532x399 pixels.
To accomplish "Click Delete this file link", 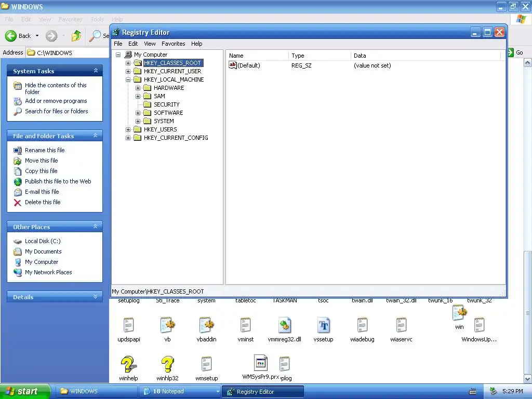I will click(43, 202).
